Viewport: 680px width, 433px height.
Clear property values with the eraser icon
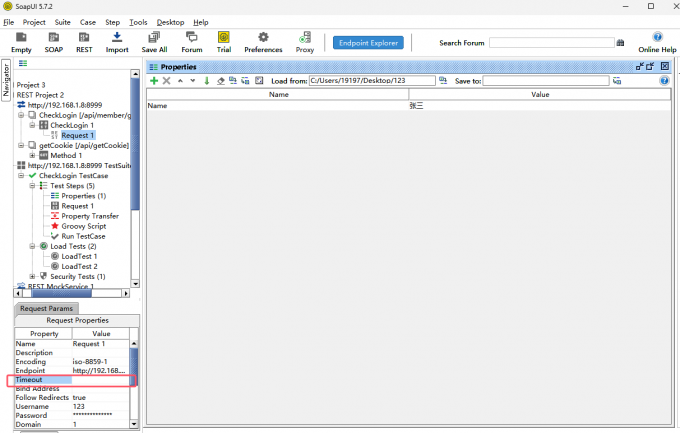[221, 81]
